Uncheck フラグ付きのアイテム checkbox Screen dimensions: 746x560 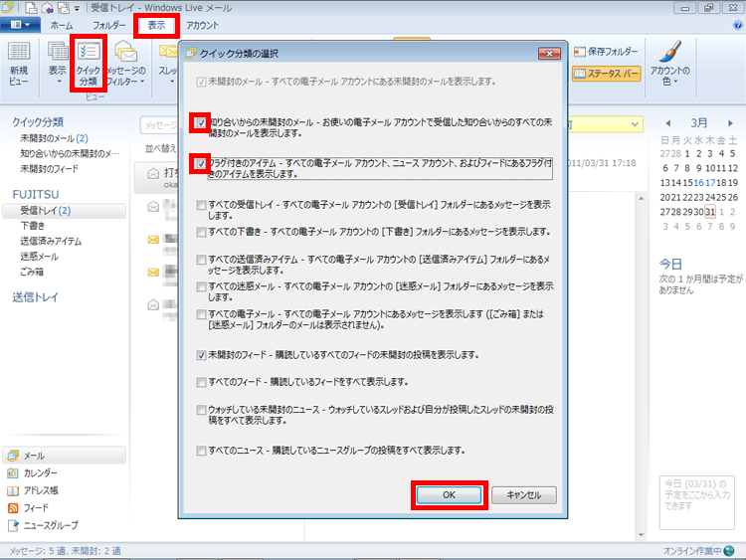(201, 164)
